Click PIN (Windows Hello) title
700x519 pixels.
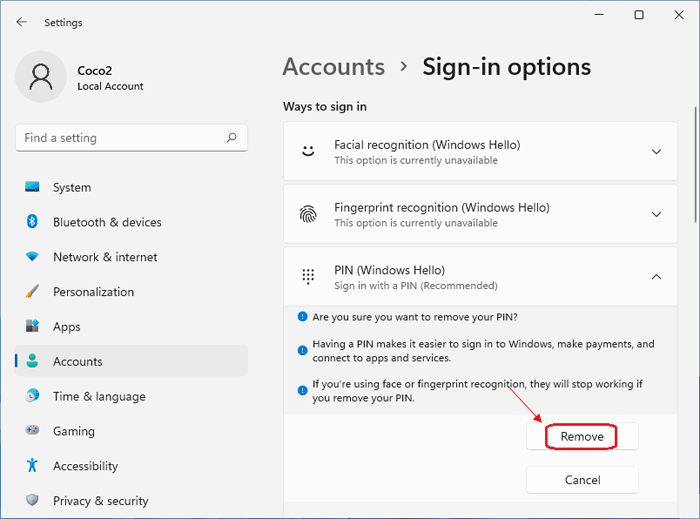tap(390, 270)
